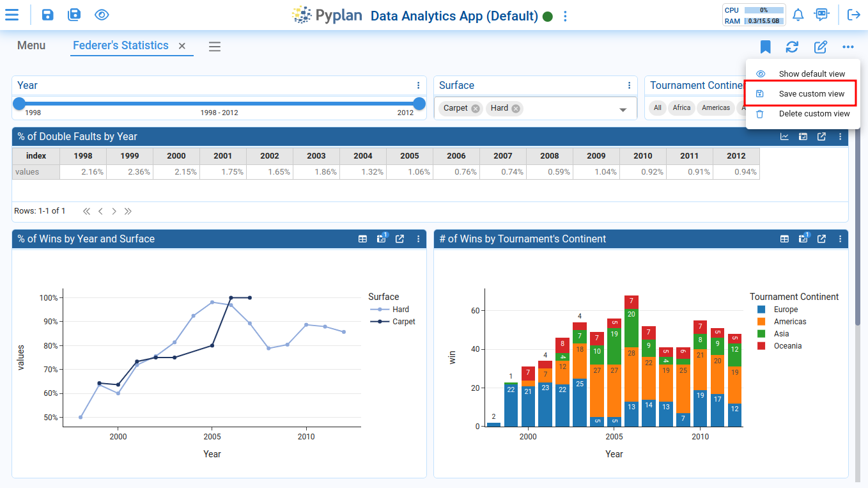This screenshot has width=868, height=488.
Task: Click the refresh interface icon
Action: pos(793,47)
